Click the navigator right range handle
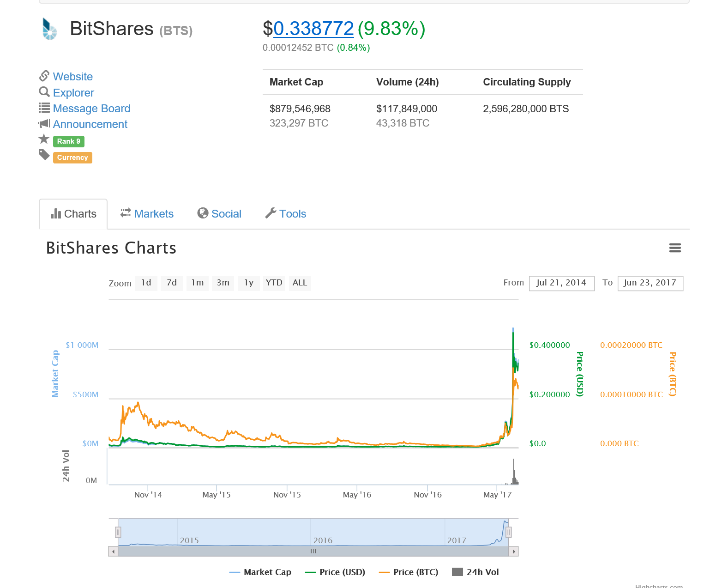Image resolution: width=728 pixels, height=588 pixels. 509,533
